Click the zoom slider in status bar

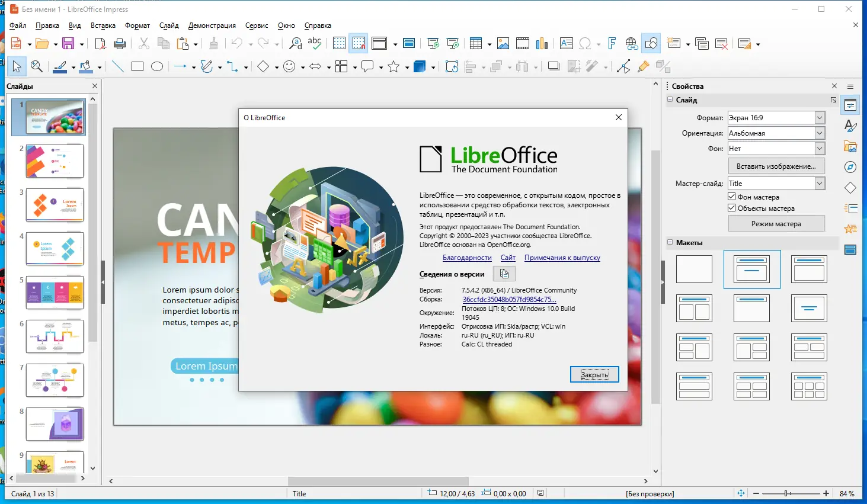[791, 493]
